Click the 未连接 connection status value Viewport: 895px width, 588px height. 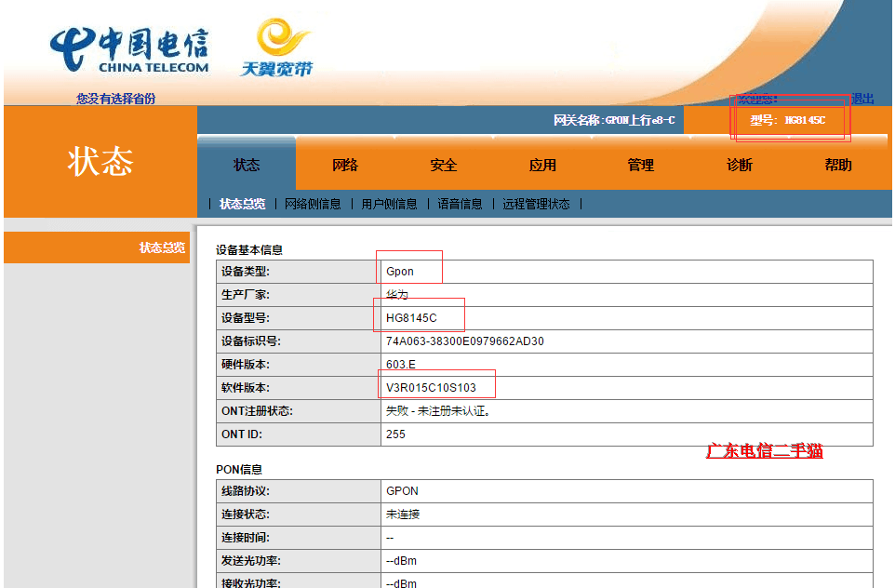[x=403, y=514]
